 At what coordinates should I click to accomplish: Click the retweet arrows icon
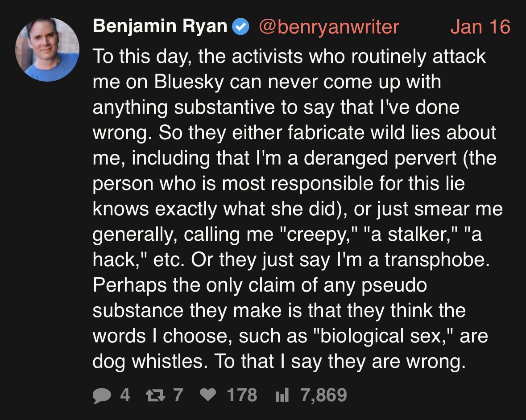[154, 395]
